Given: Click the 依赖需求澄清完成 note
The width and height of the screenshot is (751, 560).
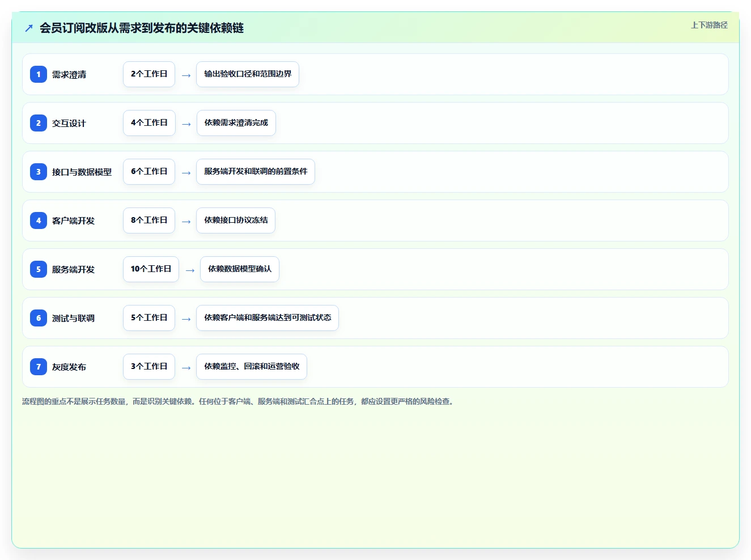Looking at the screenshot, I should coord(236,123).
